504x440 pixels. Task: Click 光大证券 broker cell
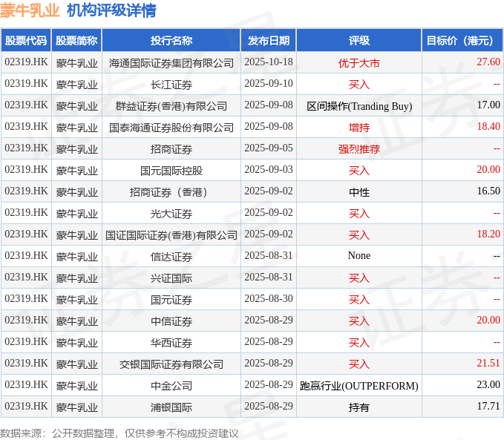pyautogui.click(x=171, y=214)
